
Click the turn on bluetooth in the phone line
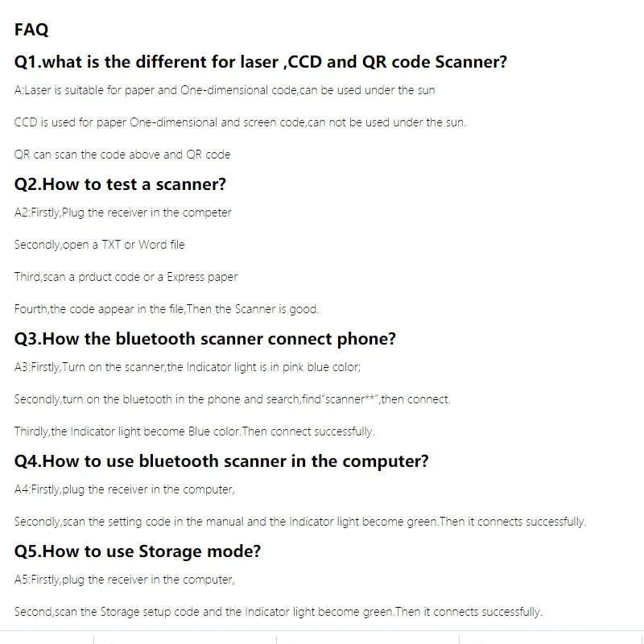(233, 399)
